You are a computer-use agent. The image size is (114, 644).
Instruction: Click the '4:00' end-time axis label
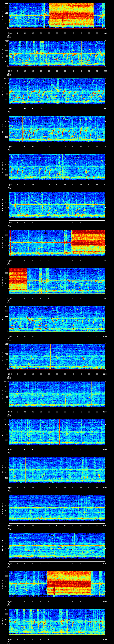pos(105,109)
